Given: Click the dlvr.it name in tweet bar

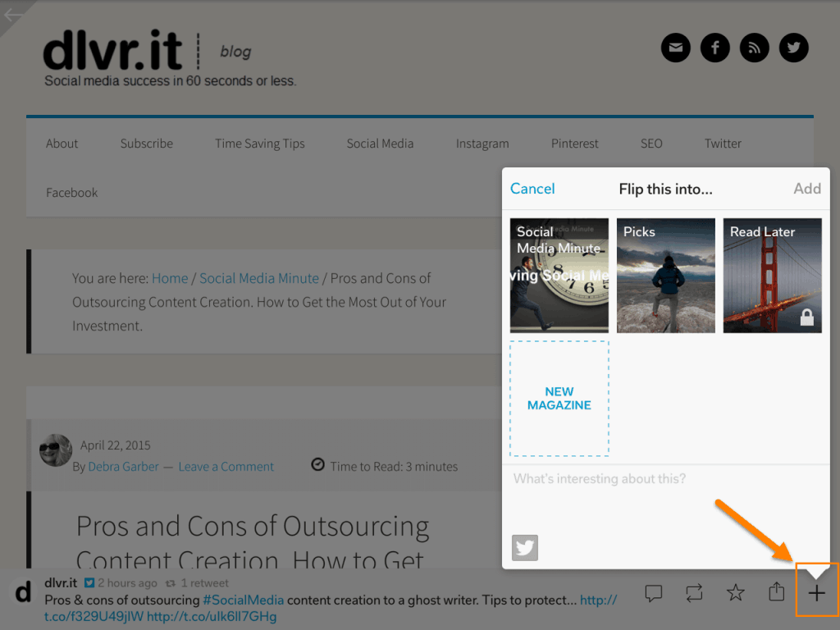Looking at the screenshot, I should (61, 582).
